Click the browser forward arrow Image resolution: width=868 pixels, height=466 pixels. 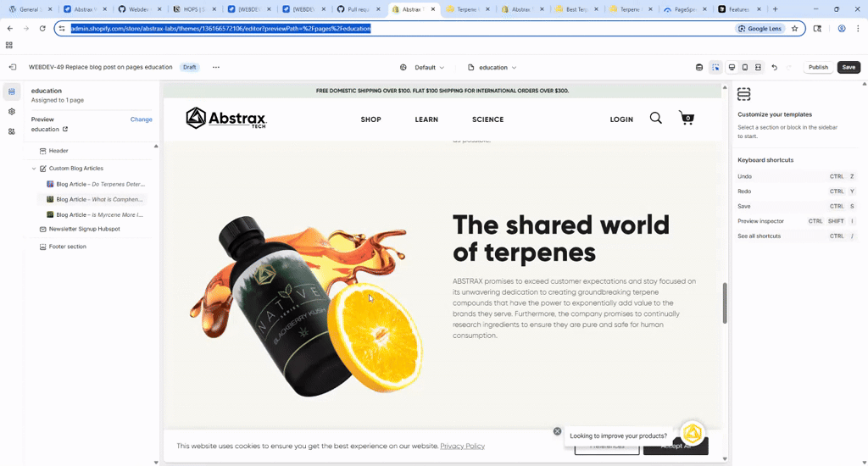pyautogui.click(x=25, y=28)
